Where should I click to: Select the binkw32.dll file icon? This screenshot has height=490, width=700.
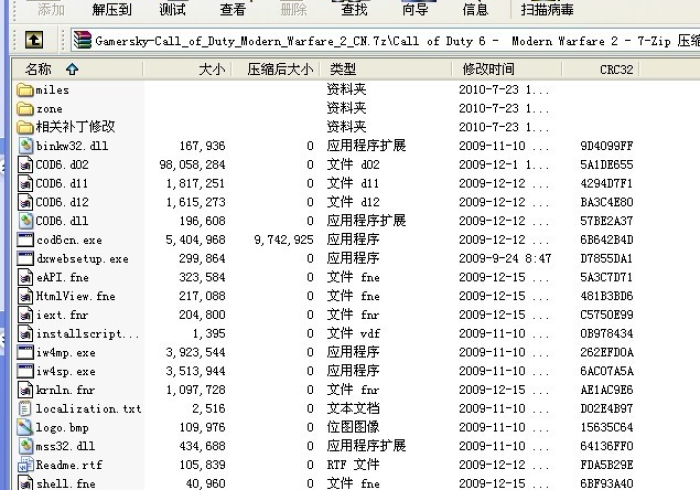pos(25,146)
